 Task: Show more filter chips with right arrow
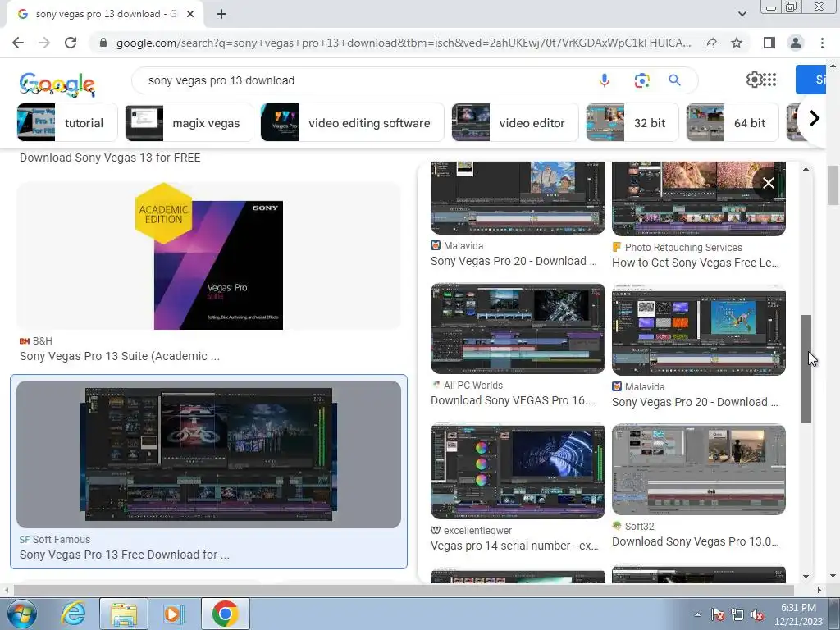[815, 118]
